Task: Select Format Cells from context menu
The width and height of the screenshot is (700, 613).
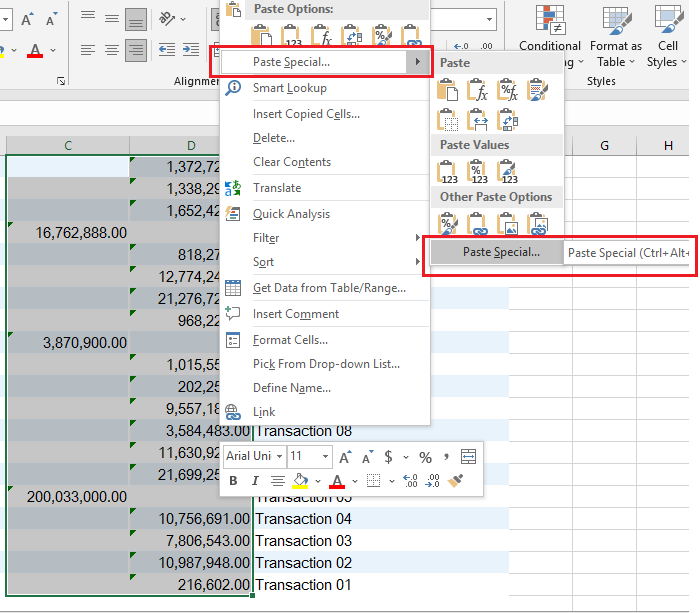Action: [x=290, y=340]
